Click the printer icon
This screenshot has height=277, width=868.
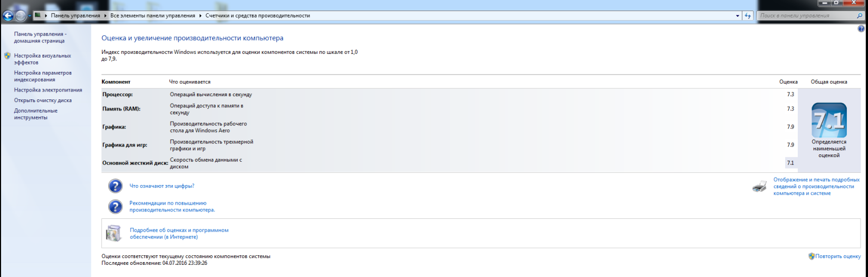pyautogui.click(x=760, y=187)
